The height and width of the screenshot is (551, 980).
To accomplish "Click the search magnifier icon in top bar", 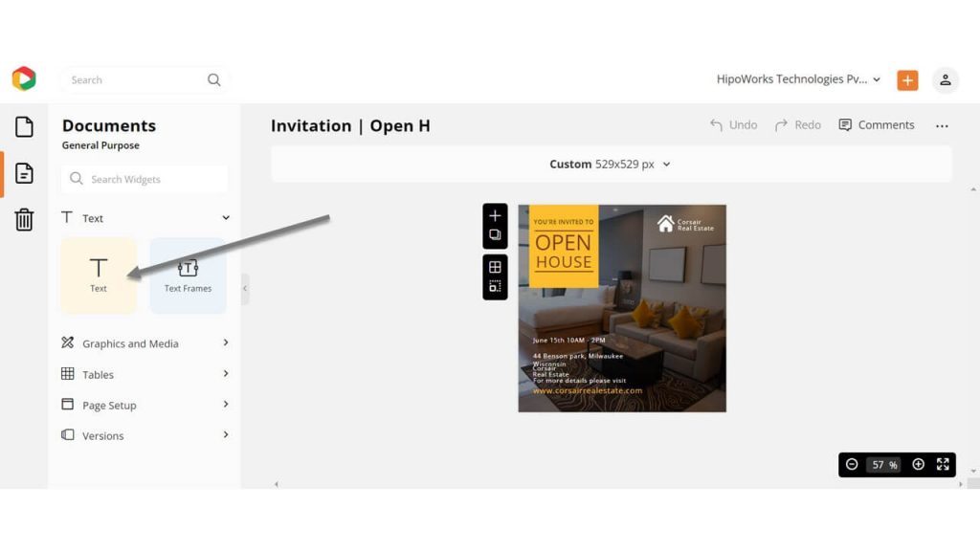I will pyautogui.click(x=213, y=80).
